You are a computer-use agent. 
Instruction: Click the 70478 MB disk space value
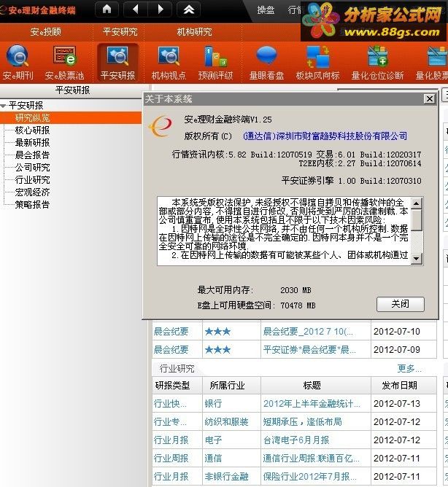pyautogui.click(x=298, y=305)
